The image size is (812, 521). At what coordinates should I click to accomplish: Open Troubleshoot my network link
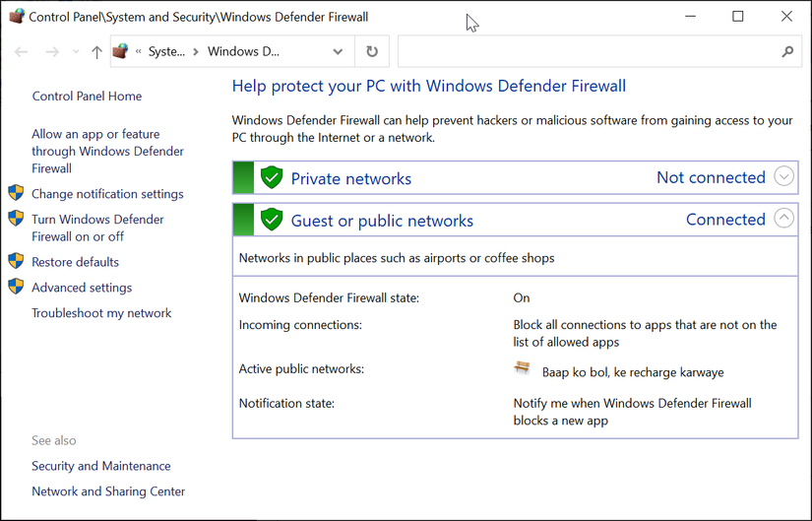101,312
